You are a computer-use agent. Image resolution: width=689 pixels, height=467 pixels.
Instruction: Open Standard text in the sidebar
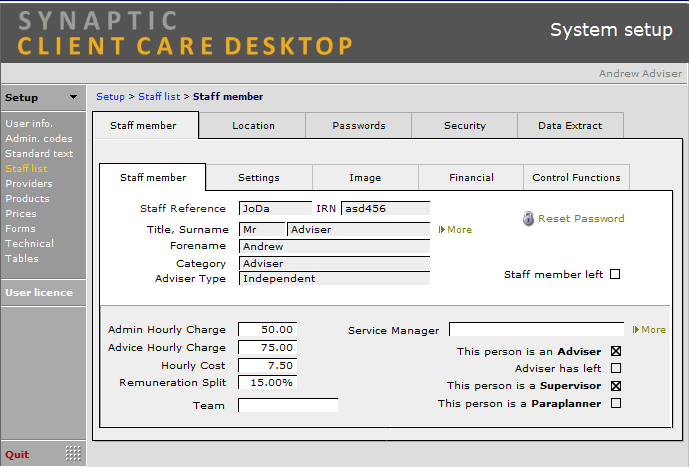[x=39, y=153]
